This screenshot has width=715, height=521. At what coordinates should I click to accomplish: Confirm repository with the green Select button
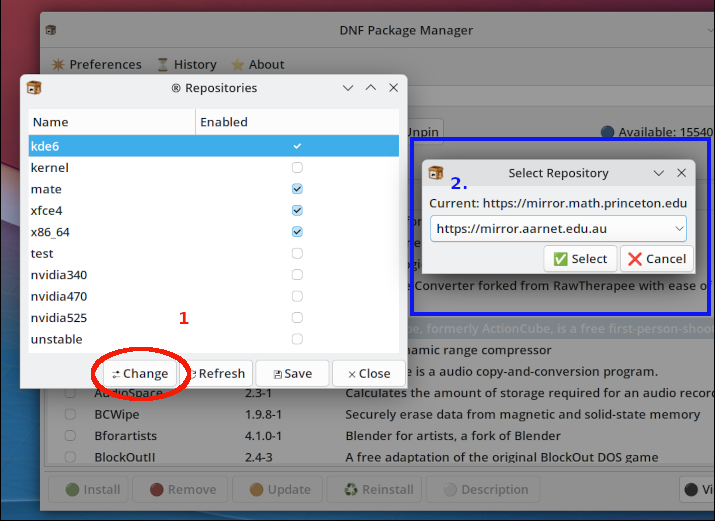(x=580, y=258)
